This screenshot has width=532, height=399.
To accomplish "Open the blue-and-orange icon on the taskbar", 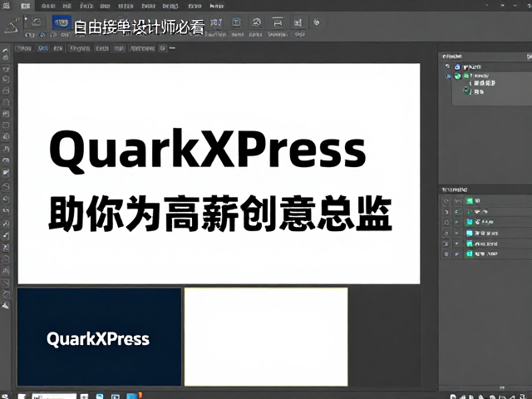I will tap(133, 396).
